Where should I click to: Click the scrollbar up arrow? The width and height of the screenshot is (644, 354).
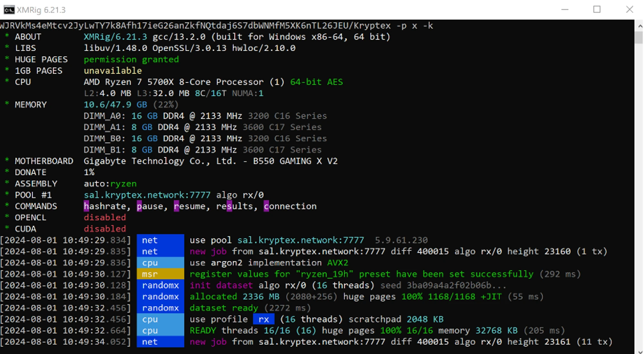coord(639,26)
